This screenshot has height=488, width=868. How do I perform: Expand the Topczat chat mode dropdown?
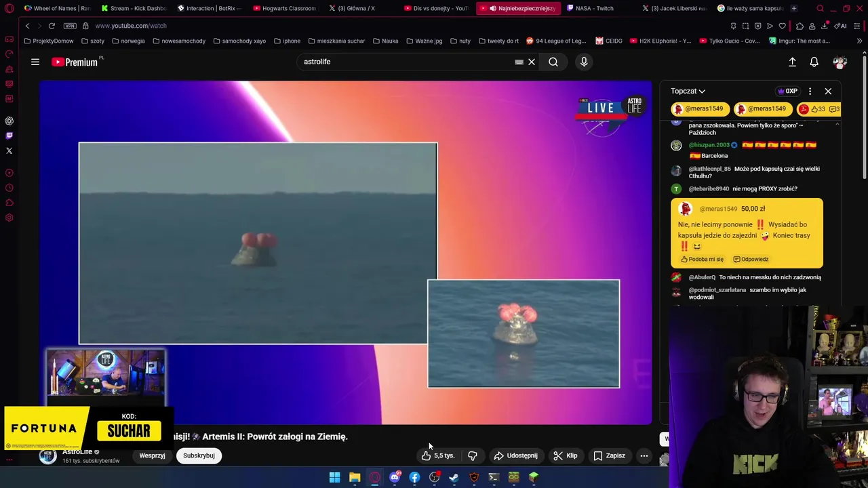click(688, 91)
